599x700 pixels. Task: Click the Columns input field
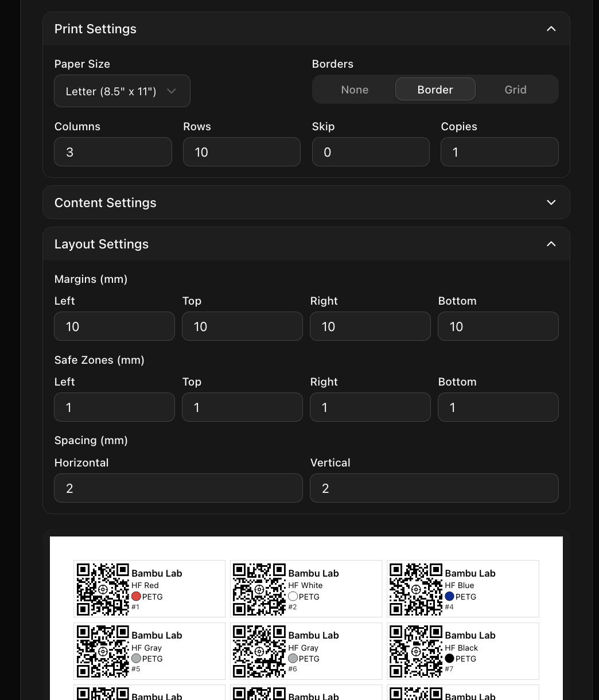(113, 152)
